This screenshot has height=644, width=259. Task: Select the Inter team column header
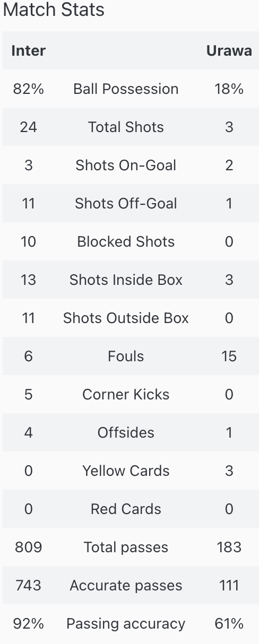[29, 51]
